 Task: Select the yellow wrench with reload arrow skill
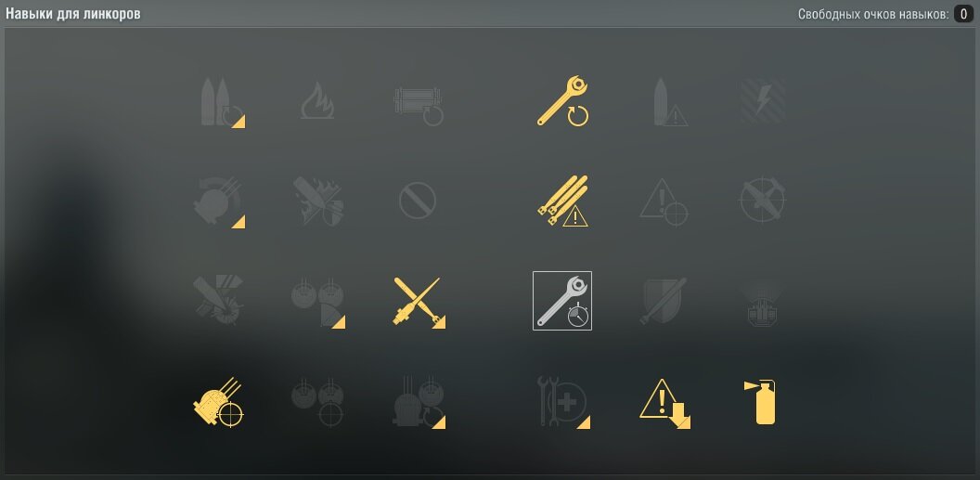pyautogui.click(x=562, y=100)
